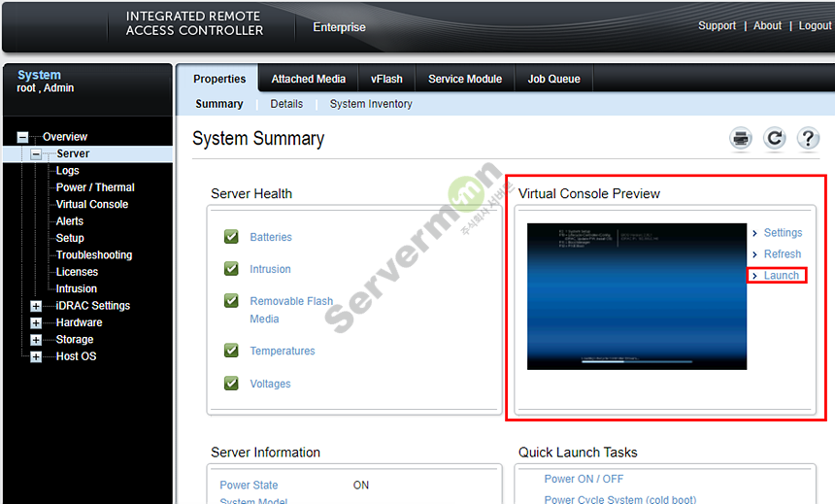Select Host OS tree item
The width and height of the screenshot is (835, 504).
point(76,356)
